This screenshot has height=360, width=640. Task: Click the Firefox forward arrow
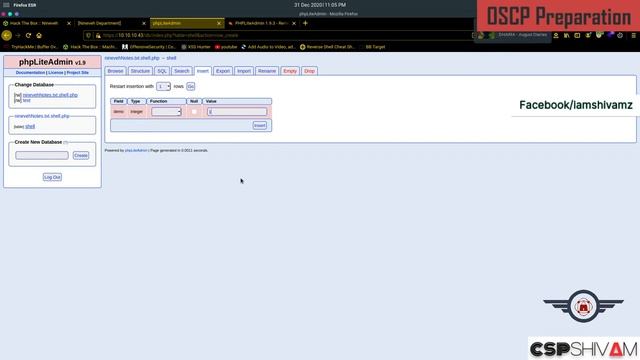pyautogui.click(x=18, y=36)
